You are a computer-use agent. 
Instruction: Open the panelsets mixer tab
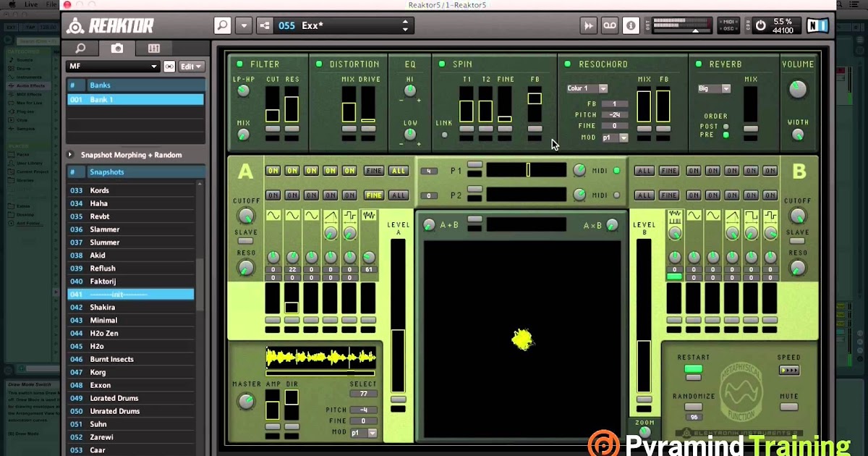(154, 48)
